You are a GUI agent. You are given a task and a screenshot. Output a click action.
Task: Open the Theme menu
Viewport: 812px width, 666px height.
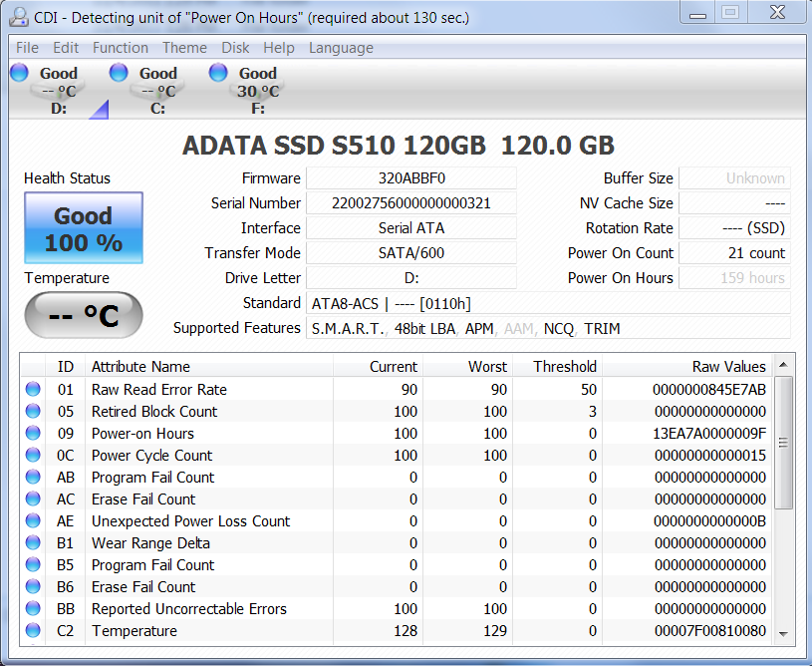pyautogui.click(x=184, y=48)
